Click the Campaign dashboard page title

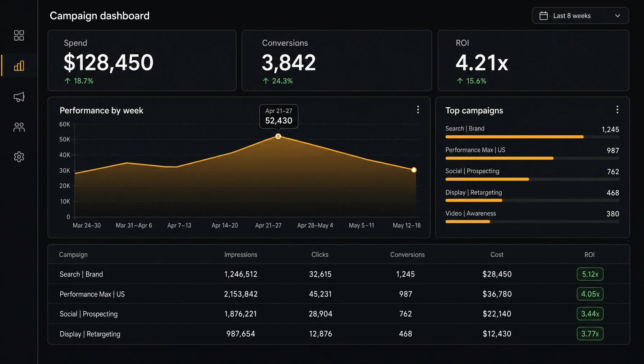click(x=100, y=16)
